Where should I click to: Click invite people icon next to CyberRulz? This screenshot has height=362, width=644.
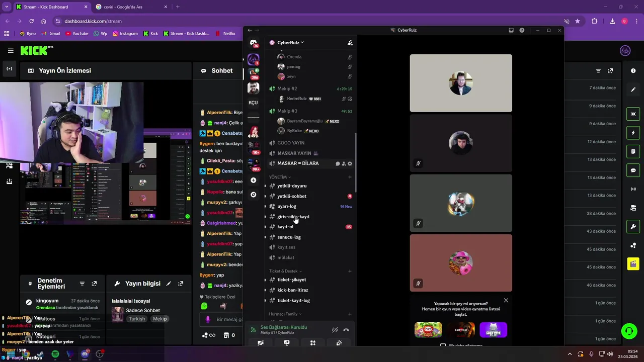point(350,43)
